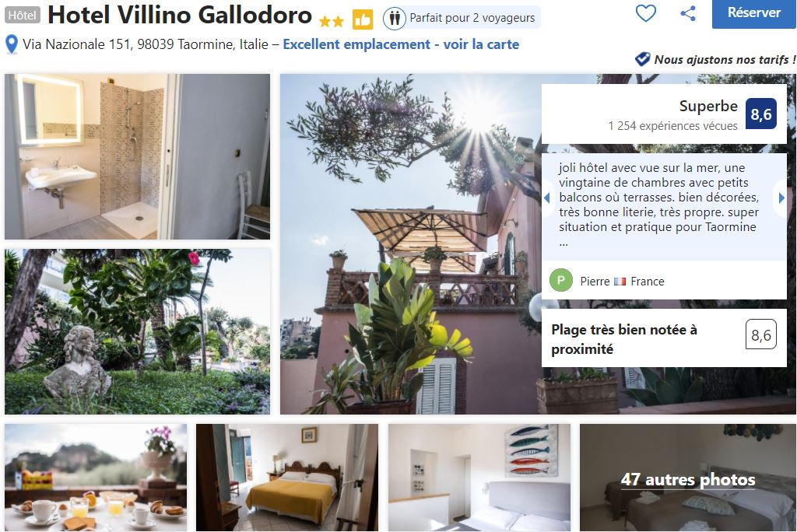This screenshot has height=532, width=797.
Task: Click the heart icon to save hotel
Action: pos(645,12)
